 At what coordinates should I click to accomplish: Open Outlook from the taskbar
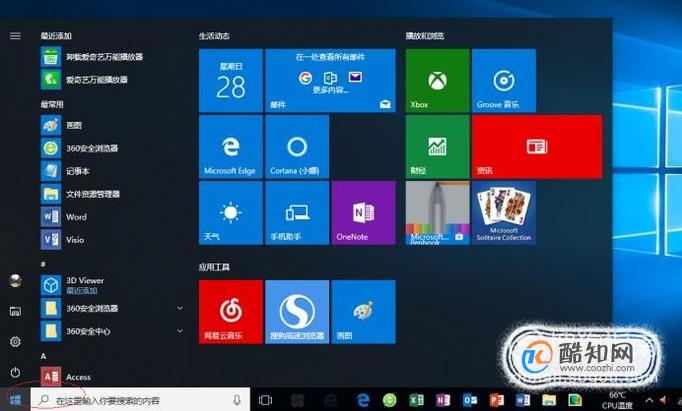pos(470,400)
